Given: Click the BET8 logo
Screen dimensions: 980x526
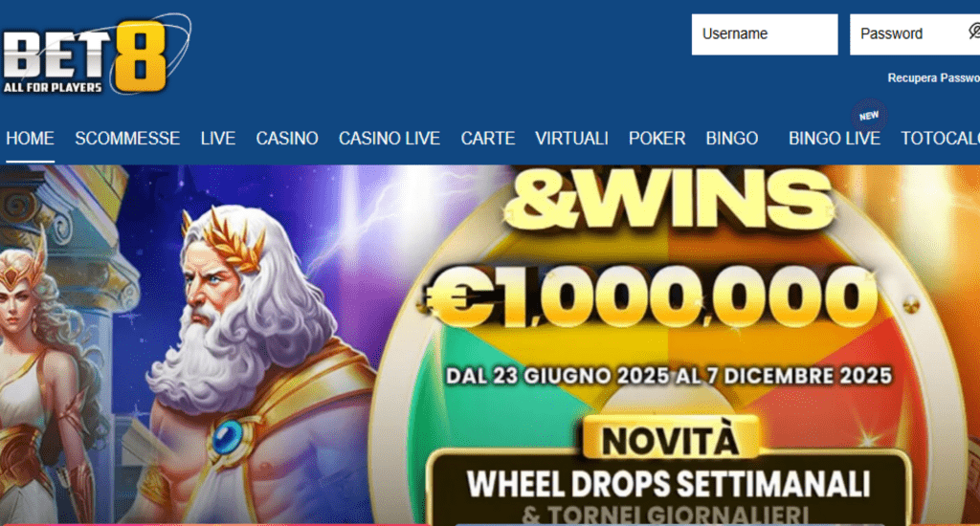Looking at the screenshot, I should coord(95,55).
